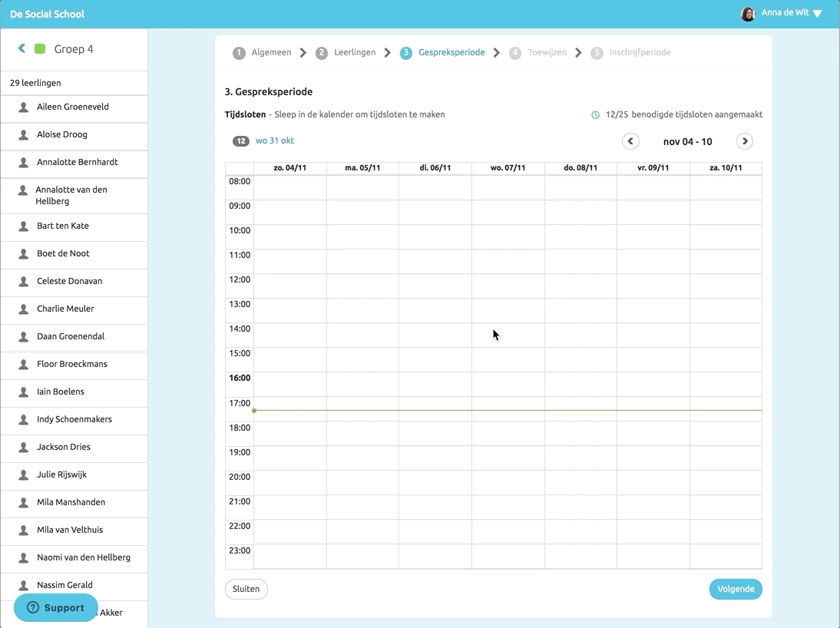Image resolution: width=840 pixels, height=628 pixels.
Task: Click the green Groep 4 color square
Action: [41, 49]
